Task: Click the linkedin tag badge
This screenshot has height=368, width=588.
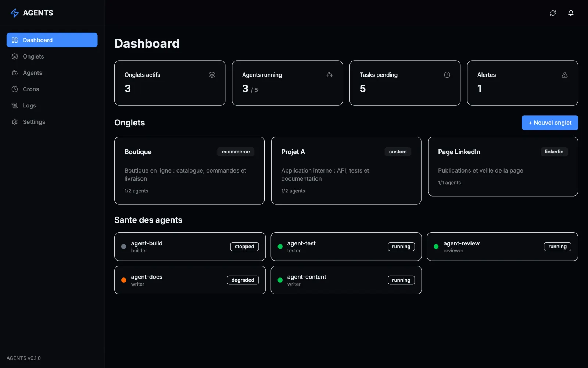Action: click(x=554, y=152)
